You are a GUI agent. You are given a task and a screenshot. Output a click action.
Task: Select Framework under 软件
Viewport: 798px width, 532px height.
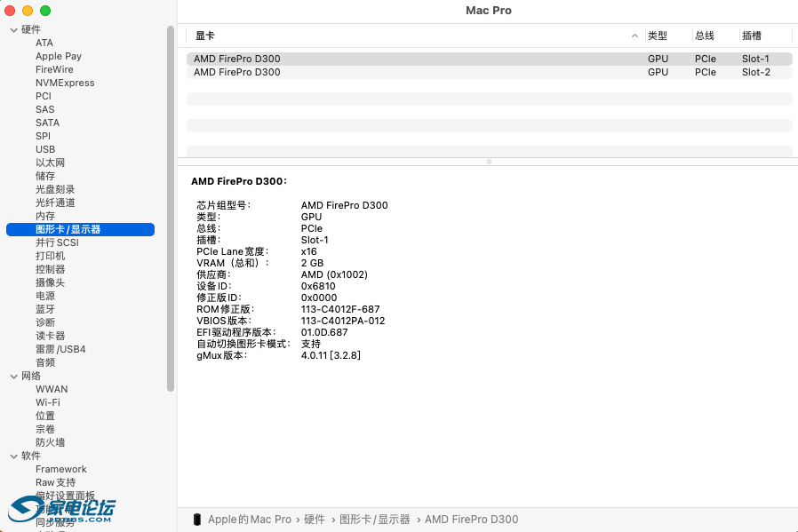pyautogui.click(x=61, y=469)
